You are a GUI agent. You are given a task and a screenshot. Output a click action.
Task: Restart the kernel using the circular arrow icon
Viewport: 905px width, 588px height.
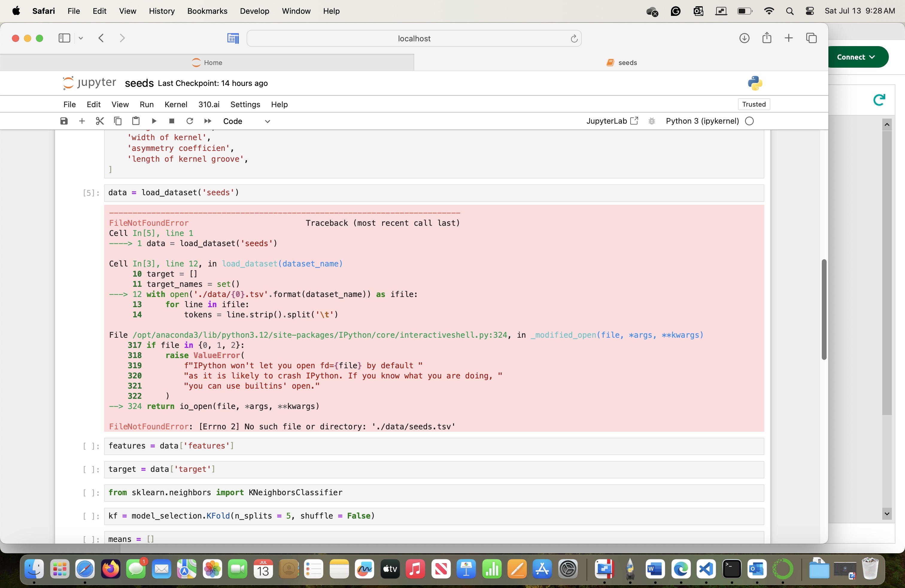pos(189,121)
